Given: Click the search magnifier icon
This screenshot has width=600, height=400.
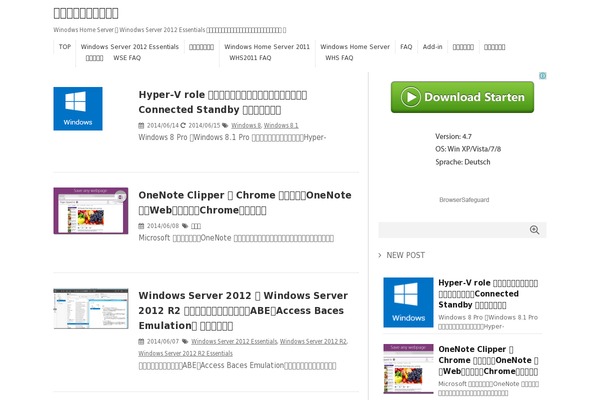Looking at the screenshot, I should pyautogui.click(x=534, y=230).
